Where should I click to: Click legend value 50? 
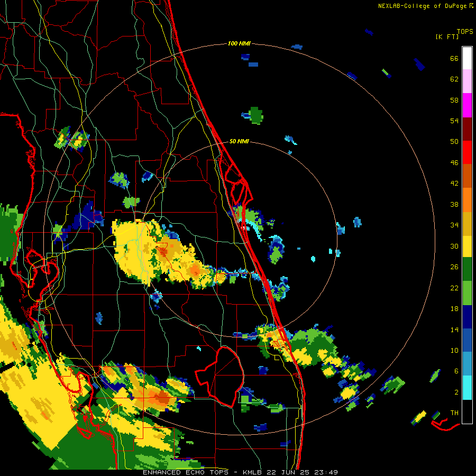click(x=454, y=142)
